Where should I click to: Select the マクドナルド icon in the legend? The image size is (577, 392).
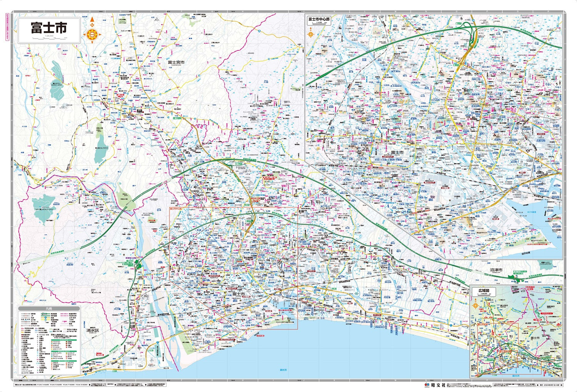(x=52, y=342)
